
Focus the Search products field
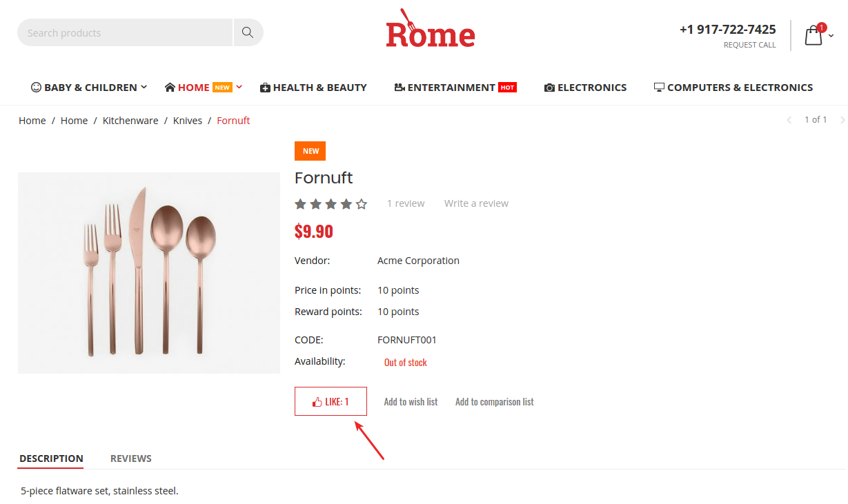125,32
